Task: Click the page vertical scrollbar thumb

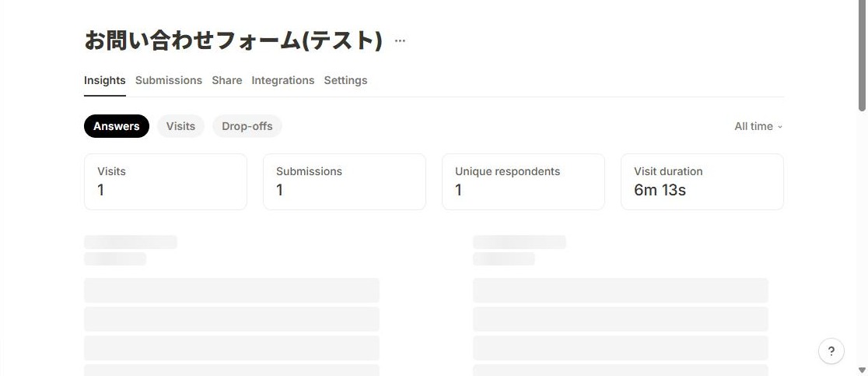Action: [x=862, y=55]
